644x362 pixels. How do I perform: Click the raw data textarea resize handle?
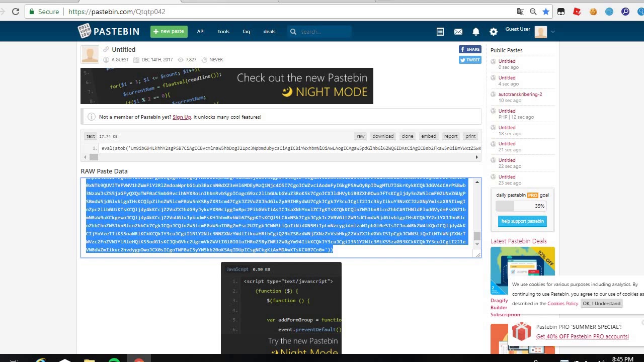(x=478, y=254)
